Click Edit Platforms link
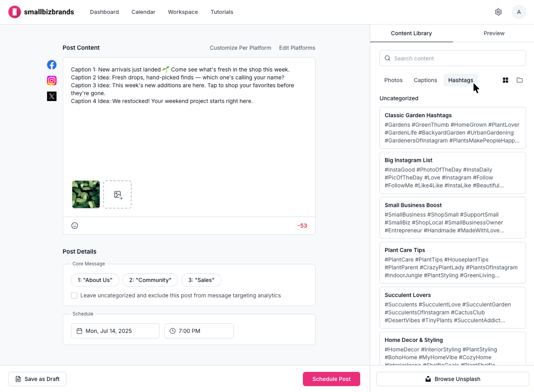 tap(297, 48)
